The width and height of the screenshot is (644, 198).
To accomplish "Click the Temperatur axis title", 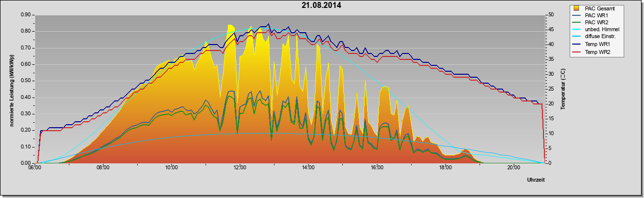I will pyautogui.click(x=563, y=89).
